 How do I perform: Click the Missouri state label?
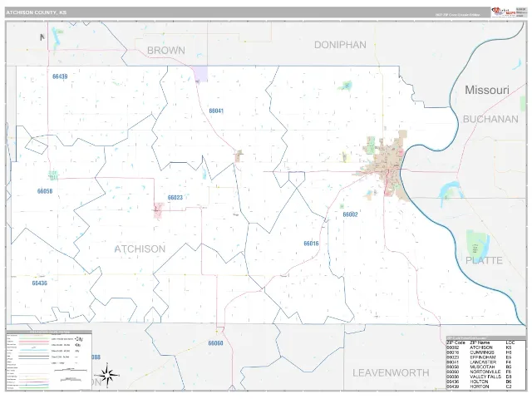pyautogui.click(x=487, y=90)
